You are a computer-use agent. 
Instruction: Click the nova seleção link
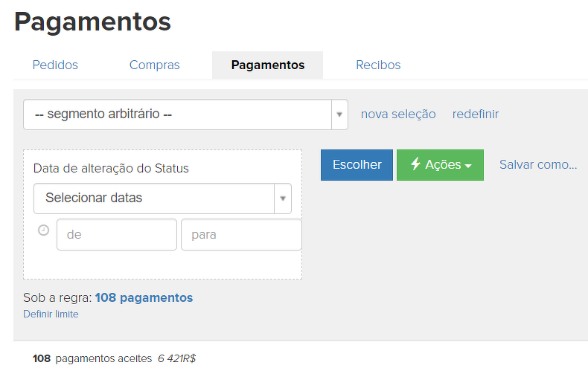click(398, 114)
